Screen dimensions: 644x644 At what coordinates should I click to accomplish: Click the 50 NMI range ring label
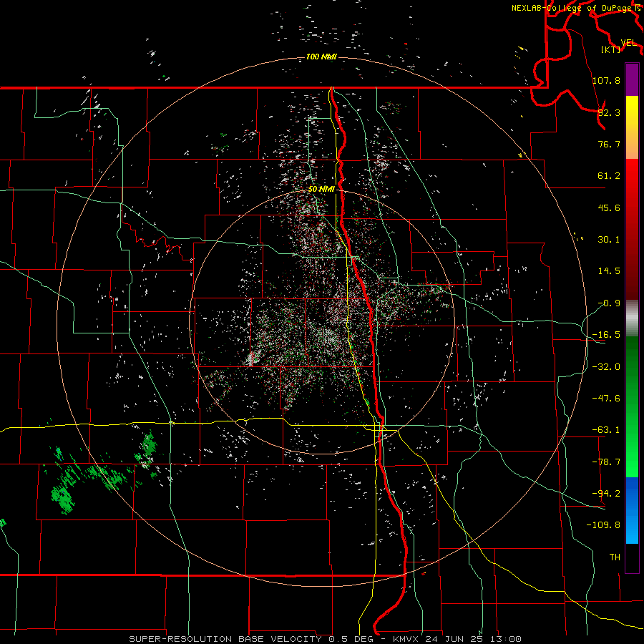tap(321, 189)
